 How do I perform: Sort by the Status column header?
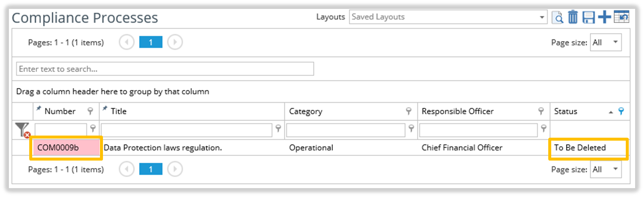[x=566, y=111]
